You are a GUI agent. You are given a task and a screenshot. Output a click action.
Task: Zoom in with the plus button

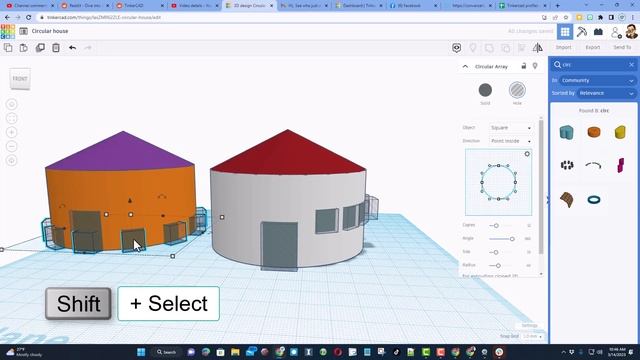(x=12, y=132)
